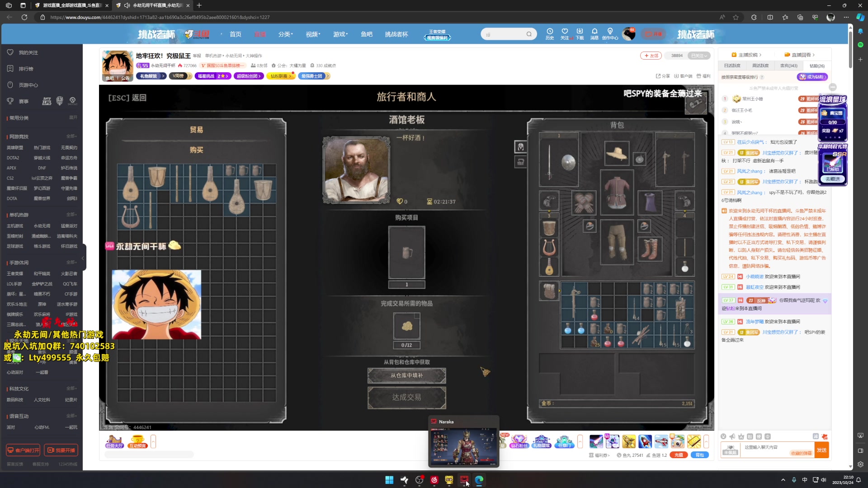868x488 pixels.
Task: Click the 福利 gift-box icon
Action: point(703,76)
